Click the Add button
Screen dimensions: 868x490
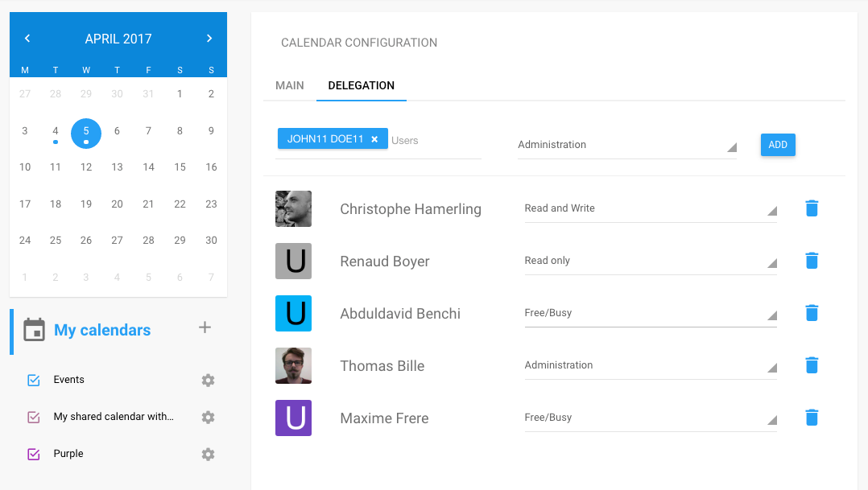tap(778, 145)
